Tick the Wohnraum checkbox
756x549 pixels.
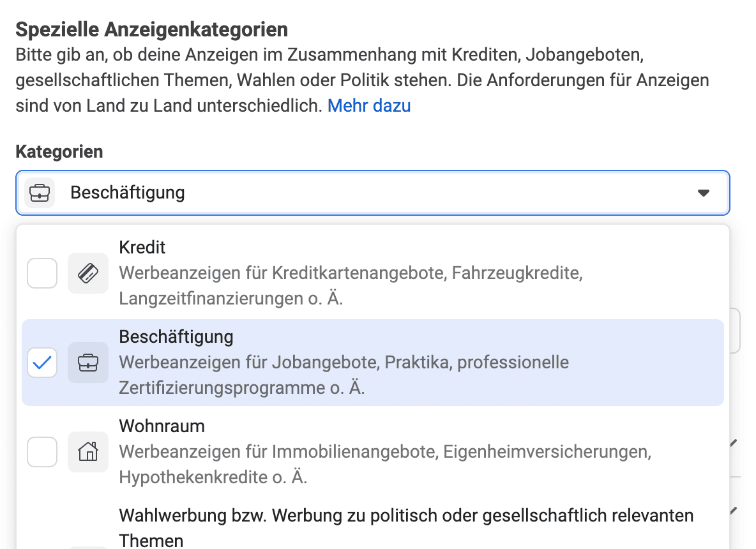point(42,452)
